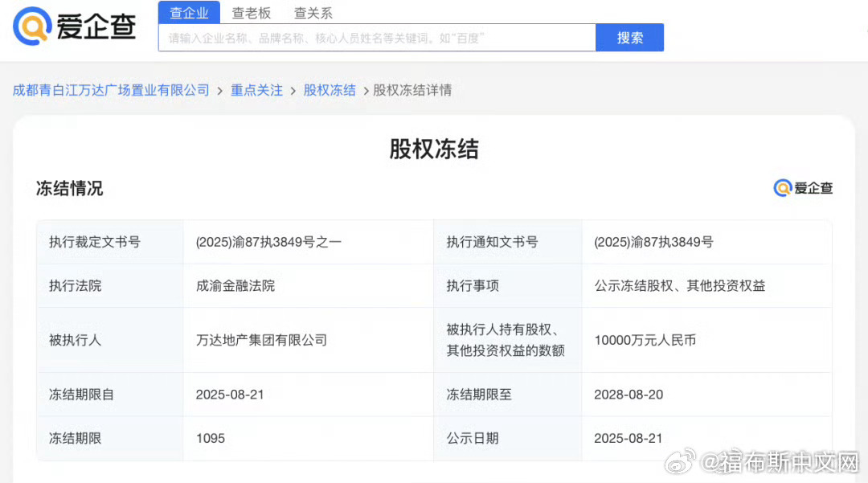Select start date 2025-08-21 under 冻结期限自

[230, 395]
